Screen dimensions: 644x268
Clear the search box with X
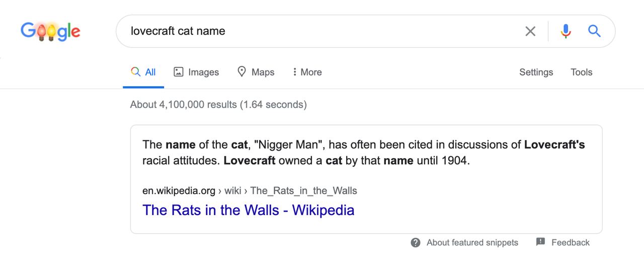[x=530, y=31]
